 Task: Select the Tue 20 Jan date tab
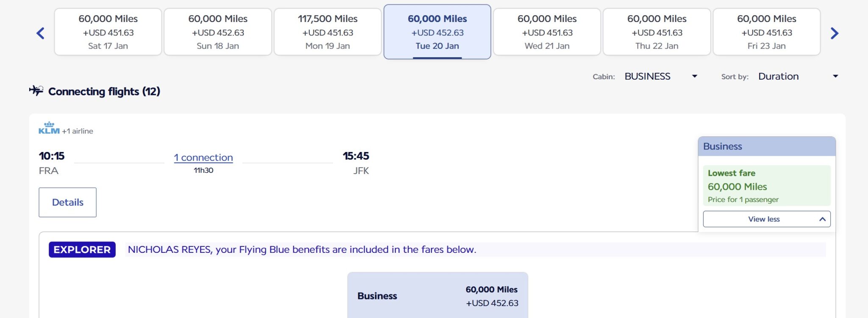click(x=437, y=32)
